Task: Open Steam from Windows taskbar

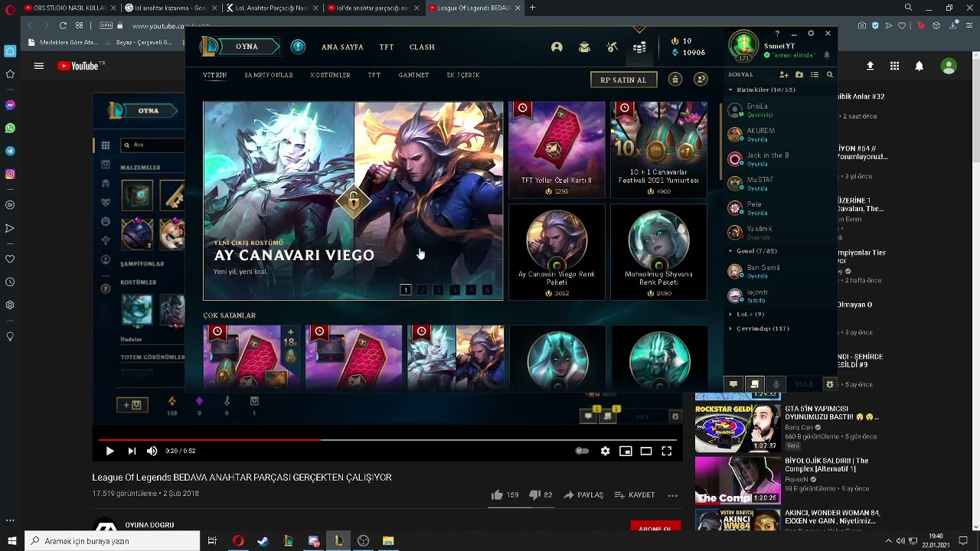Action: click(263, 541)
